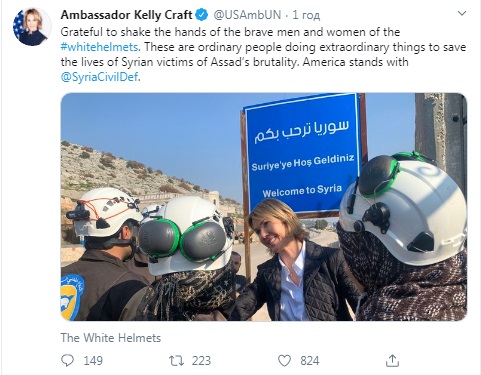
Task: Open the tweet timestamp 1 год
Action: coord(306,15)
